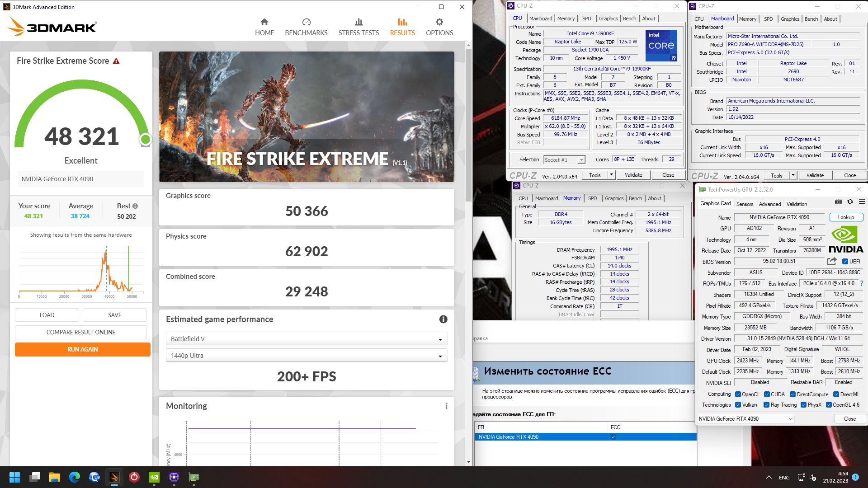
Task: Toggle CUDA checkbox in GPU-Z
Action: click(x=767, y=394)
